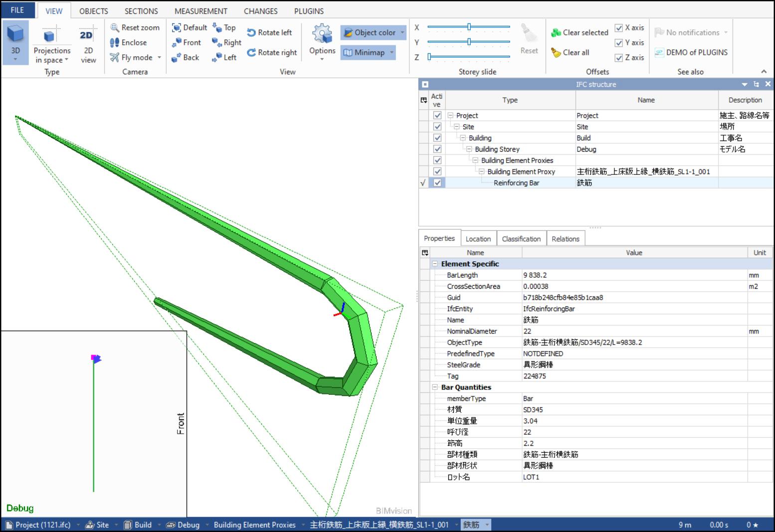The width and height of the screenshot is (775, 532).
Task: Open the MEASUREMENT ribbon tab
Action: [x=200, y=11]
